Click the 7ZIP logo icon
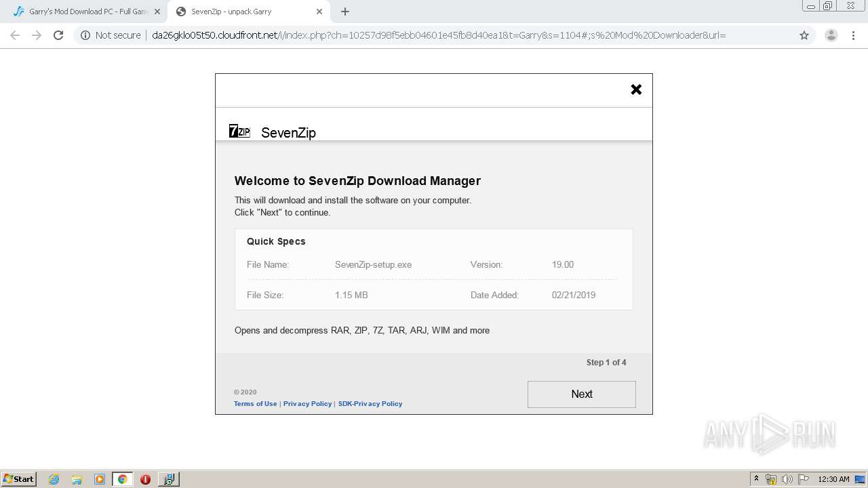Viewport: 868px width, 488px height. tap(239, 131)
